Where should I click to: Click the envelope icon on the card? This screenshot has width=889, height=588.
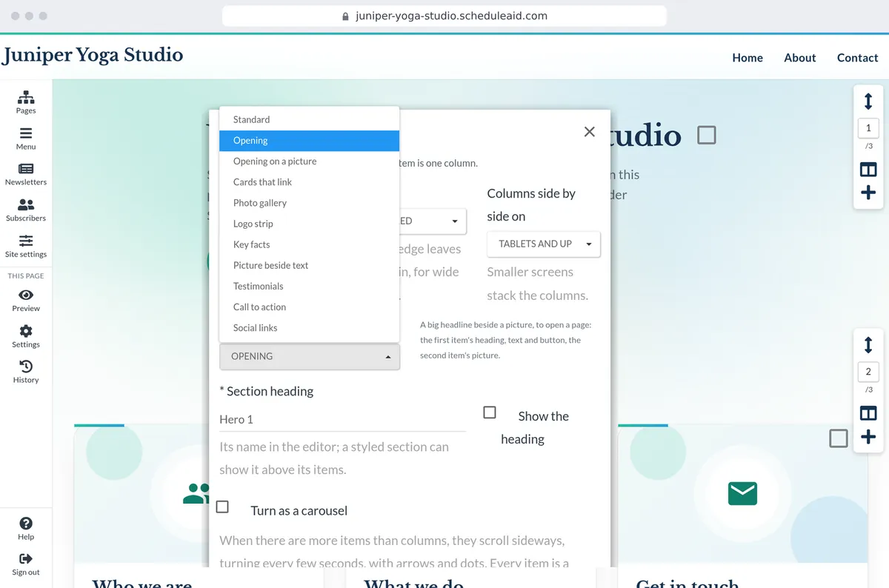(x=742, y=493)
